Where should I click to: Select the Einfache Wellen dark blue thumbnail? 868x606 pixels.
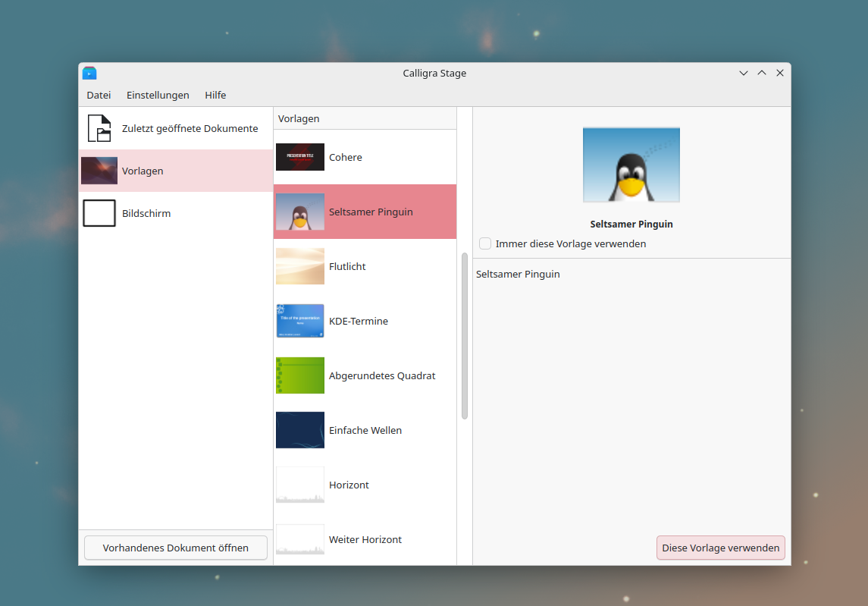[x=300, y=430]
